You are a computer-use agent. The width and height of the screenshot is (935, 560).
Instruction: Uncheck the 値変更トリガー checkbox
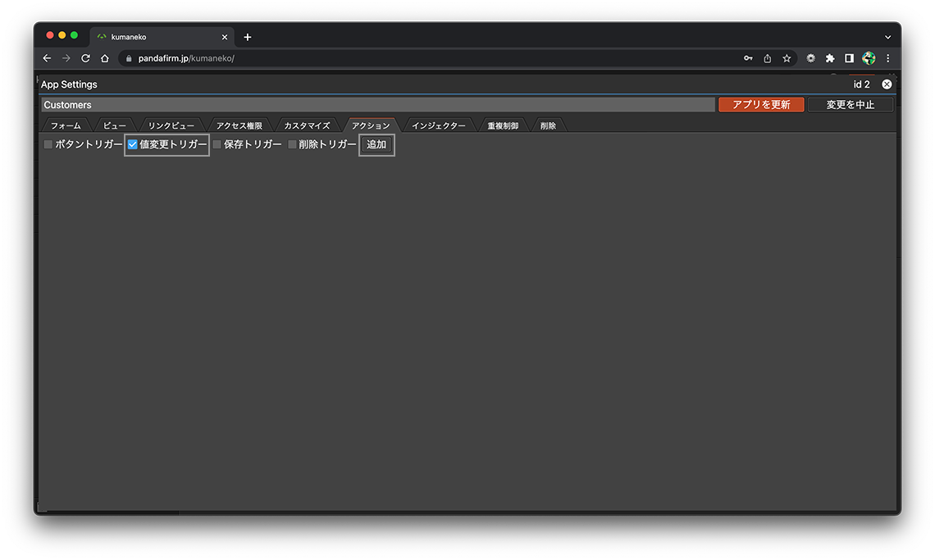[x=133, y=144]
